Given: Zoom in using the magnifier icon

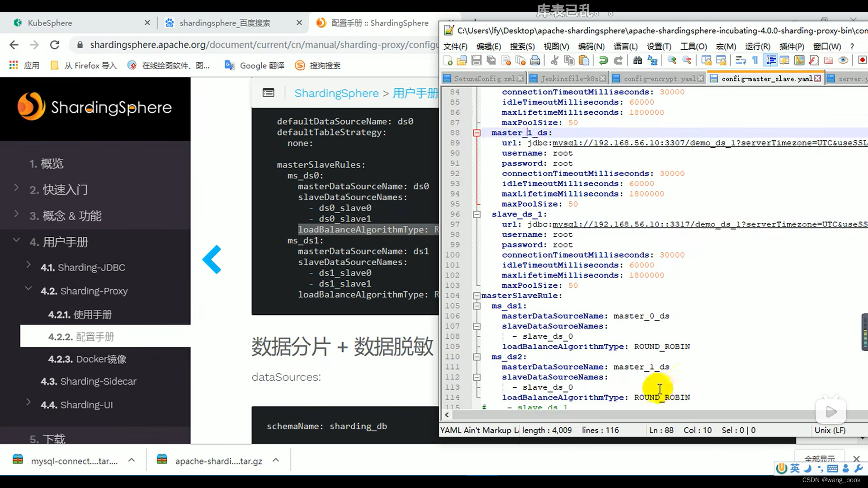Looking at the screenshot, I should (x=672, y=60).
